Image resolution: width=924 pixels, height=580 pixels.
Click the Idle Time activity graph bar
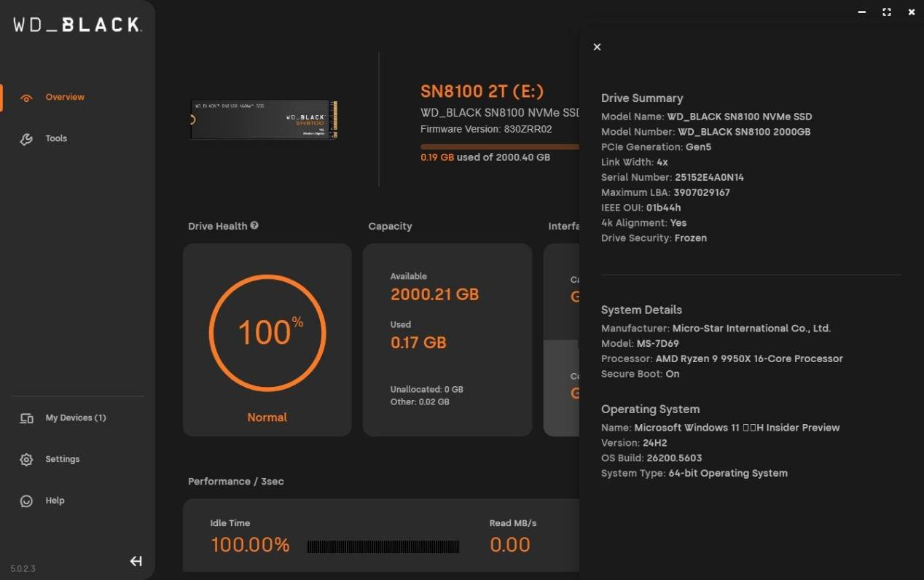click(x=383, y=546)
